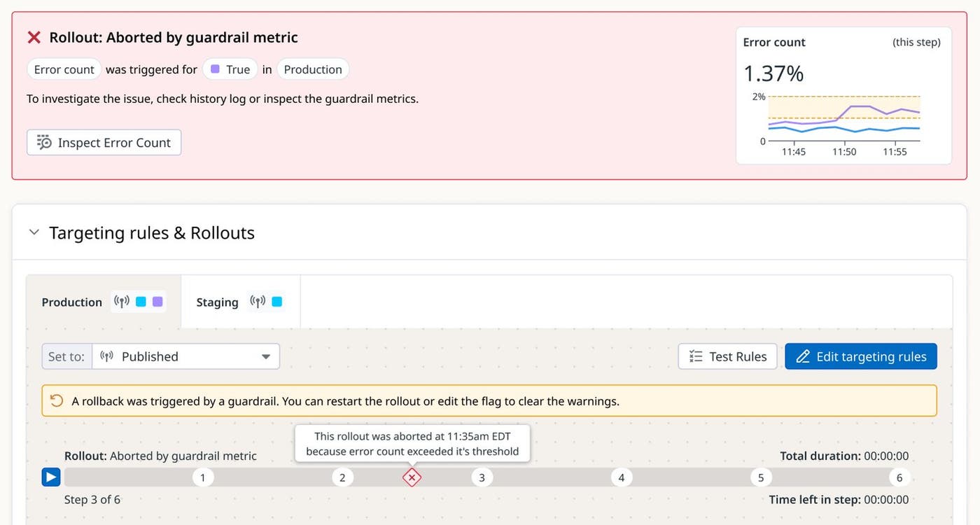Click the red aborted diamond marker
Screen dimensions: 980x525
click(x=412, y=477)
